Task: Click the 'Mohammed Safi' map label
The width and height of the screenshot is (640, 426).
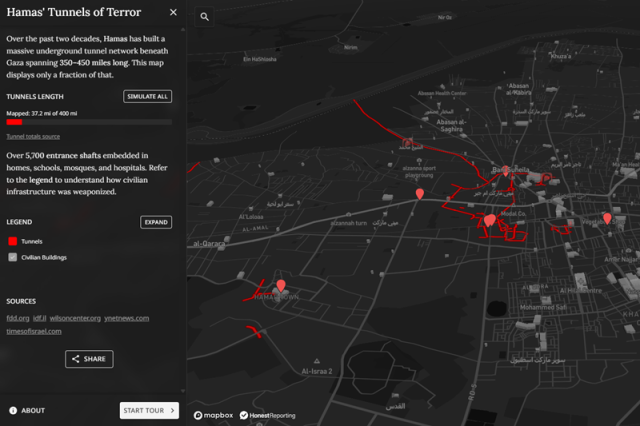Action: 543,307
